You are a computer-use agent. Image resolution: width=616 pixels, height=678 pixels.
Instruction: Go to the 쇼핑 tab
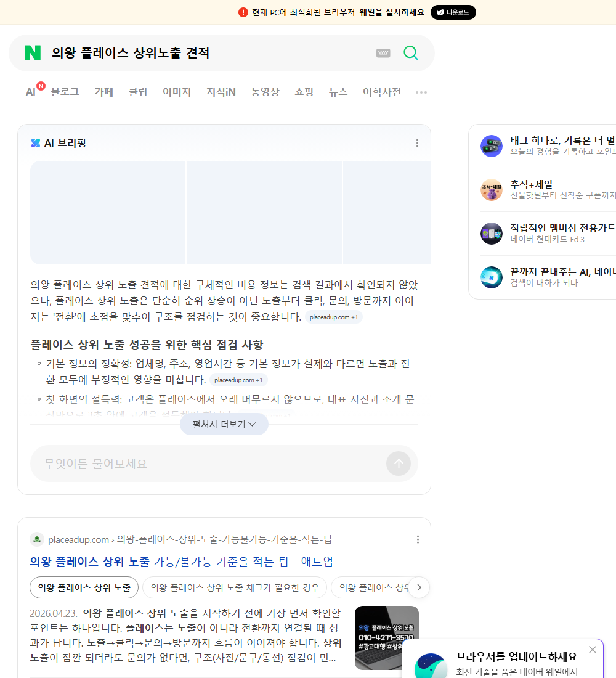pyautogui.click(x=304, y=92)
